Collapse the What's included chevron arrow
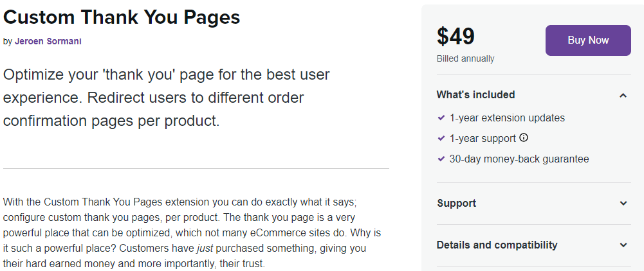644x271 pixels. coord(623,96)
